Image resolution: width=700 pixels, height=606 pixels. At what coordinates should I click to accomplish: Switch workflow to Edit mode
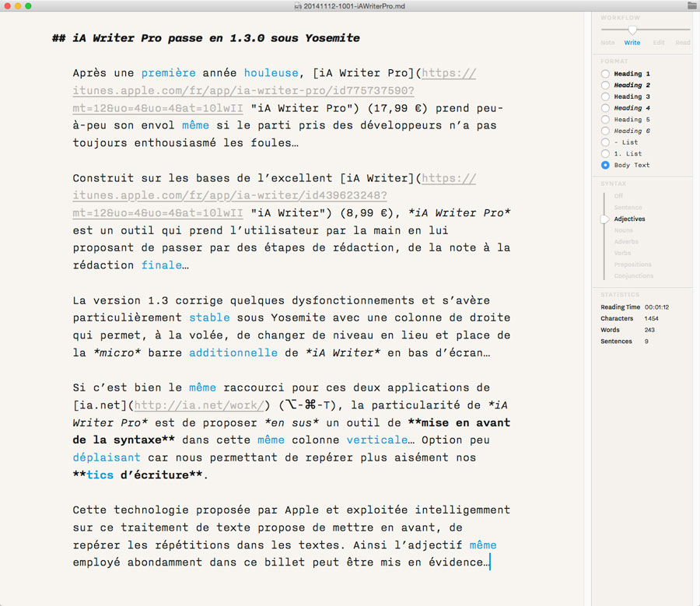(x=659, y=43)
